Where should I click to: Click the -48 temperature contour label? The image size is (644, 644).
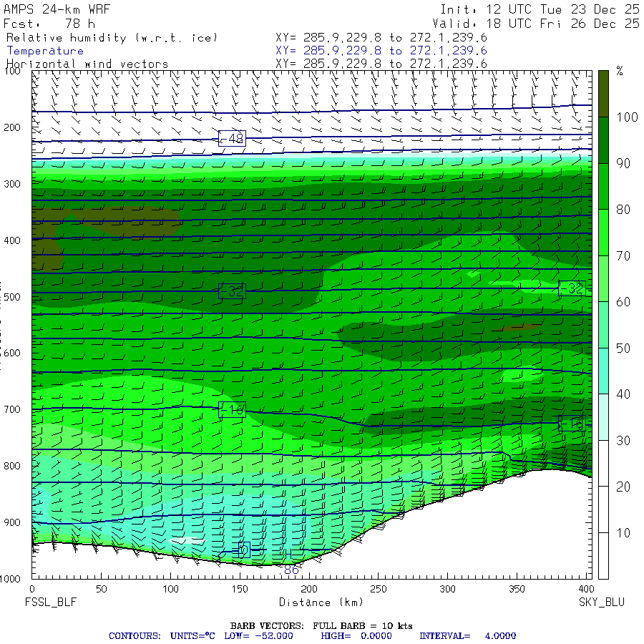232,138
